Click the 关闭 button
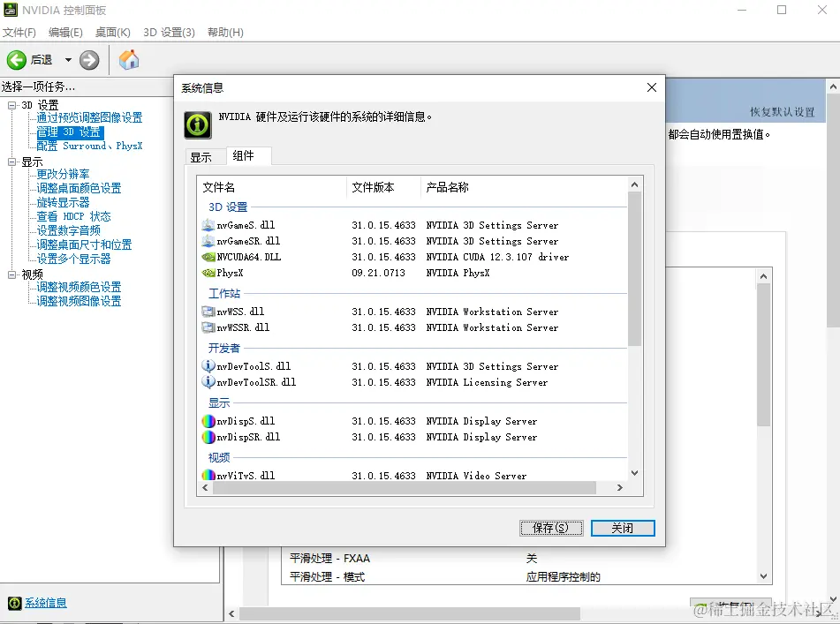840x624 pixels. tap(623, 528)
